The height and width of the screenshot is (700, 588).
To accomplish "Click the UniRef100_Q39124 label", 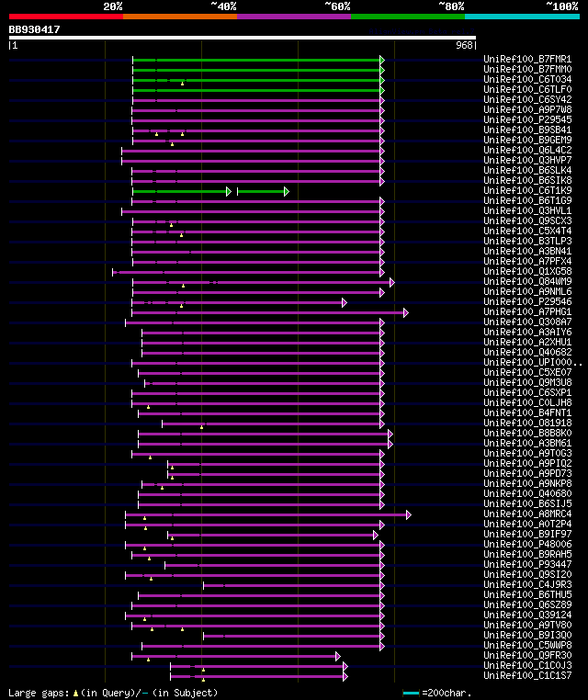I will 527,615.
